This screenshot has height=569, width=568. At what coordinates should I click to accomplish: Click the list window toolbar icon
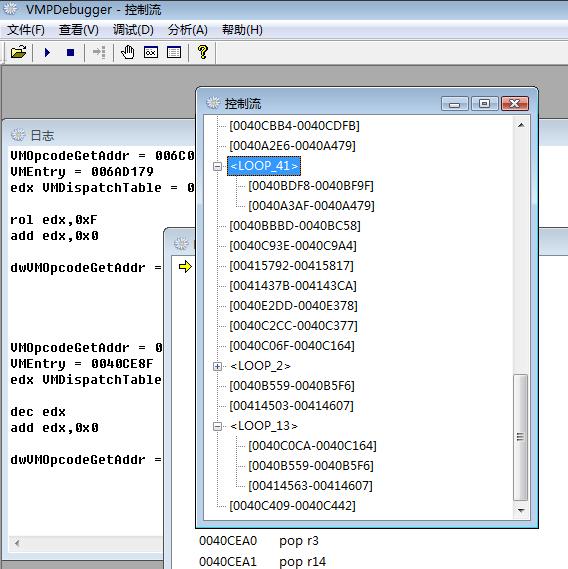(x=174, y=53)
